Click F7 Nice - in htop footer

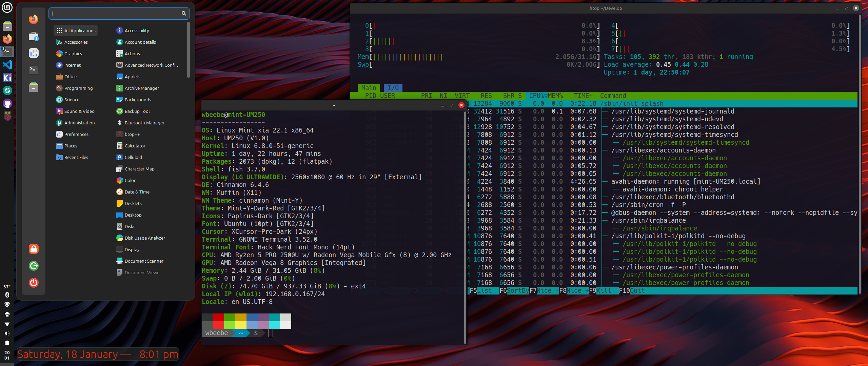(544, 290)
